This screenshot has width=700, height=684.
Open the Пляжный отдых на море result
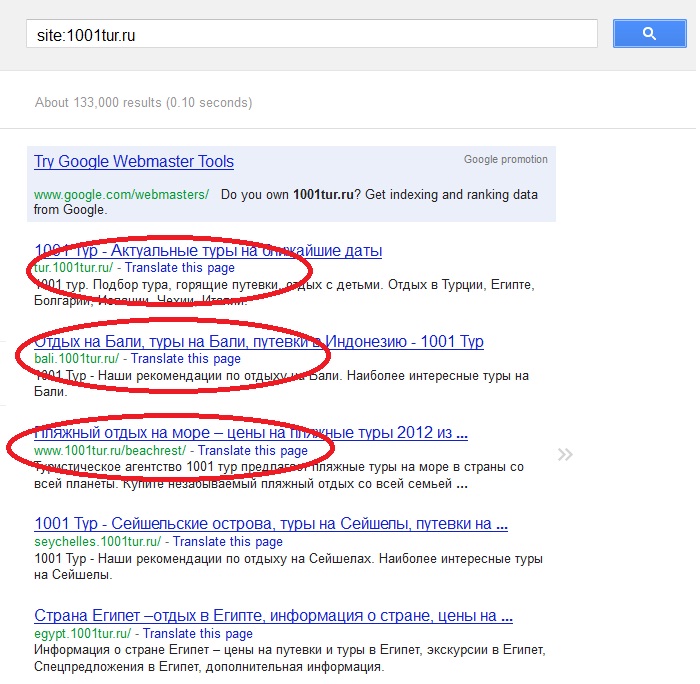point(251,433)
